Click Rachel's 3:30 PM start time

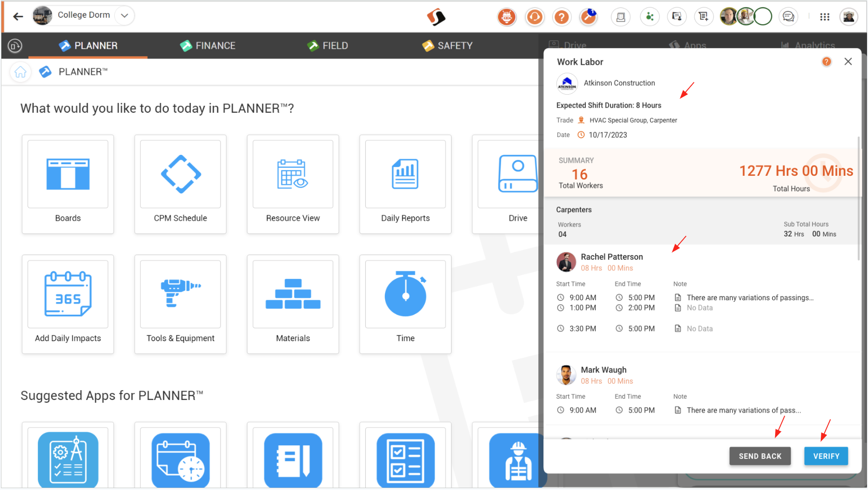tap(582, 329)
